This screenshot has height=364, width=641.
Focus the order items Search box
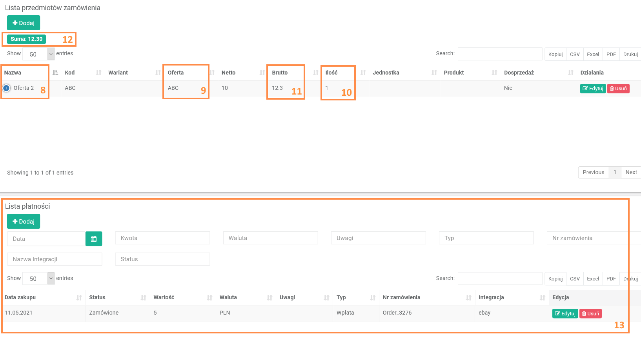[500, 54]
